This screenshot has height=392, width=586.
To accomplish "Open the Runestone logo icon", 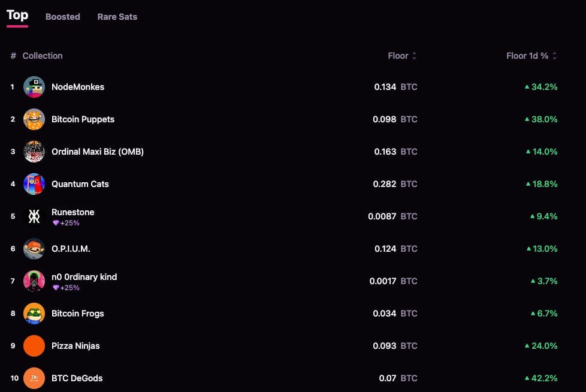I will 34,216.
